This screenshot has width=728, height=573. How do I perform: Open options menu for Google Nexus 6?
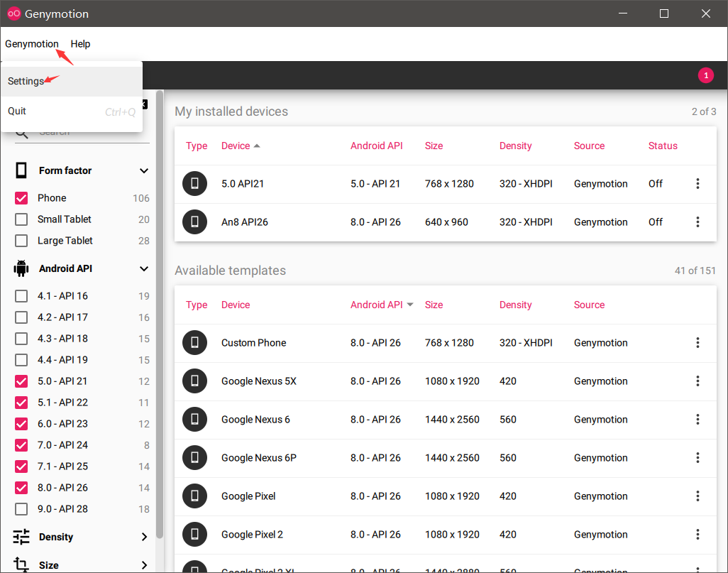click(697, 419)
